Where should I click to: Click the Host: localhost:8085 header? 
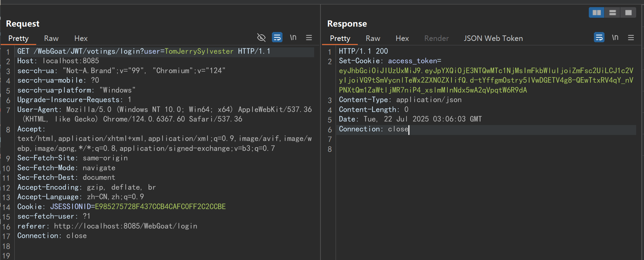click(x=58, y=61)
